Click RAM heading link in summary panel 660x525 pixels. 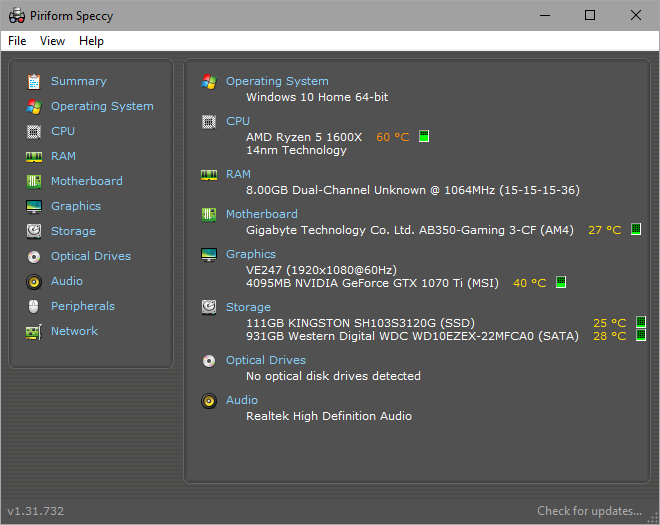tap(238, 174)
